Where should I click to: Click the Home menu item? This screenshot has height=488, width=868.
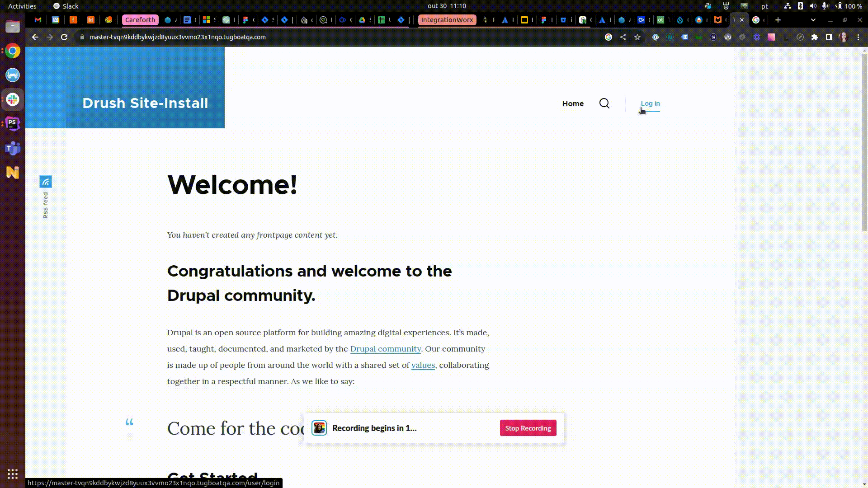[x=573, y=103]
